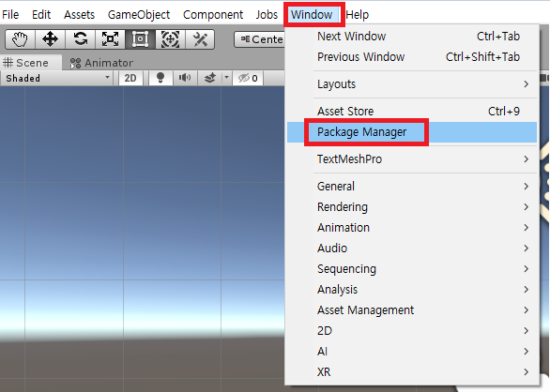Toggle scene effects layers icon
Screen dimensions: 550x392
click(x=209, y=78)
